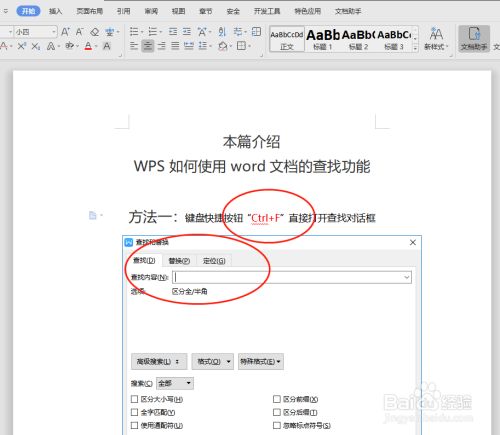This screenshot has width=500, height=435.
Task: Switch to the 开始 ribbon tab
Action: 28,11
